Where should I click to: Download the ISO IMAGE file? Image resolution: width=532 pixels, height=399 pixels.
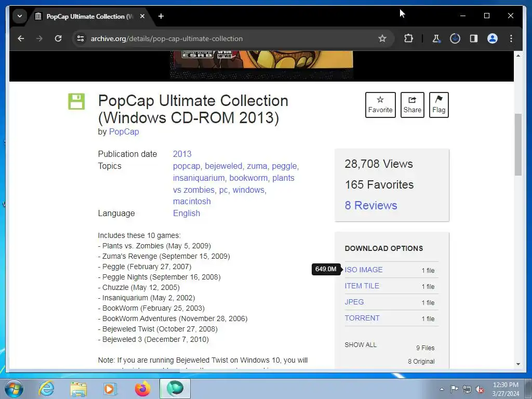tap(363, 270)
